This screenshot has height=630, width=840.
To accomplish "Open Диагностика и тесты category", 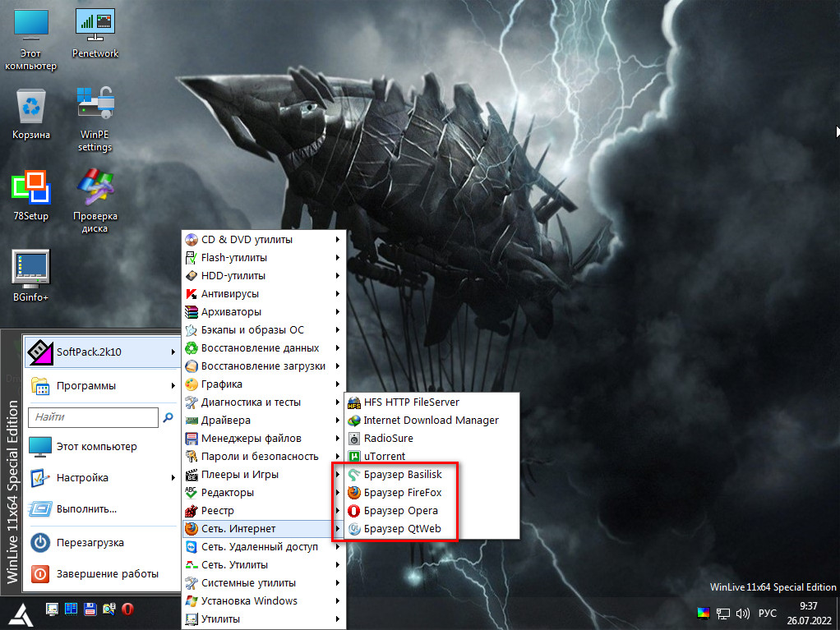I will point(264,402).
